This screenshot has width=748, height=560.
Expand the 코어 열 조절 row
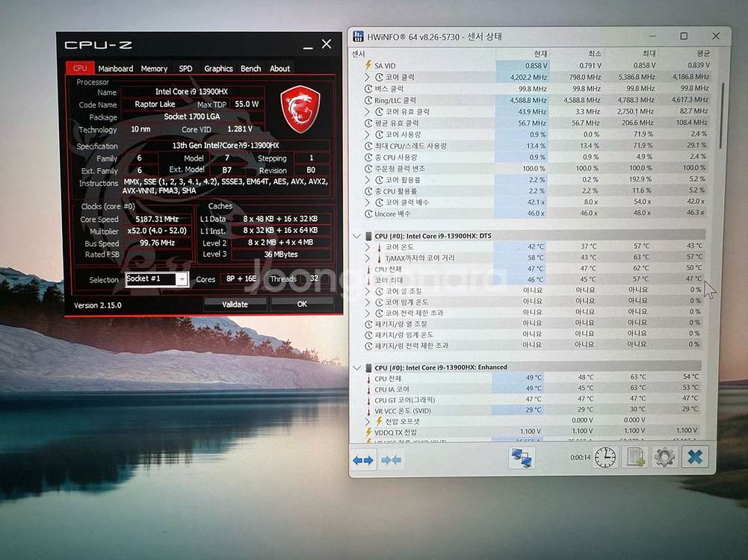click(x=367, y=290)
